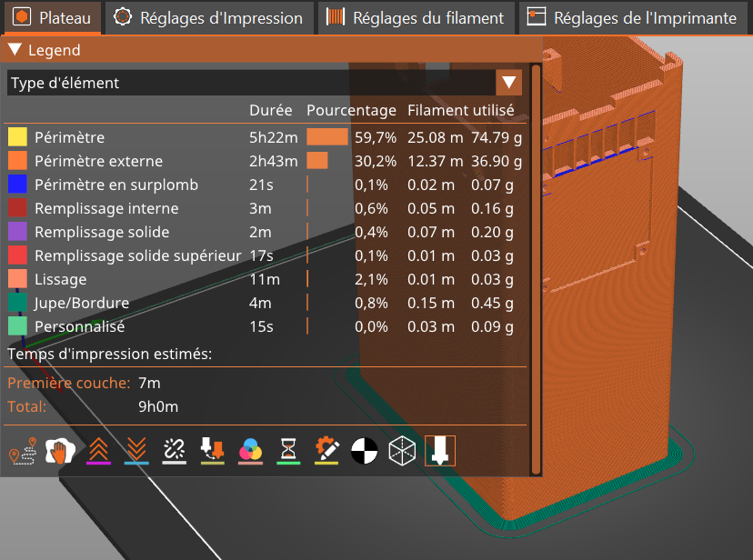Switch to the Réglages du filament tab
The image size is (753, 560).
[416, 17]
